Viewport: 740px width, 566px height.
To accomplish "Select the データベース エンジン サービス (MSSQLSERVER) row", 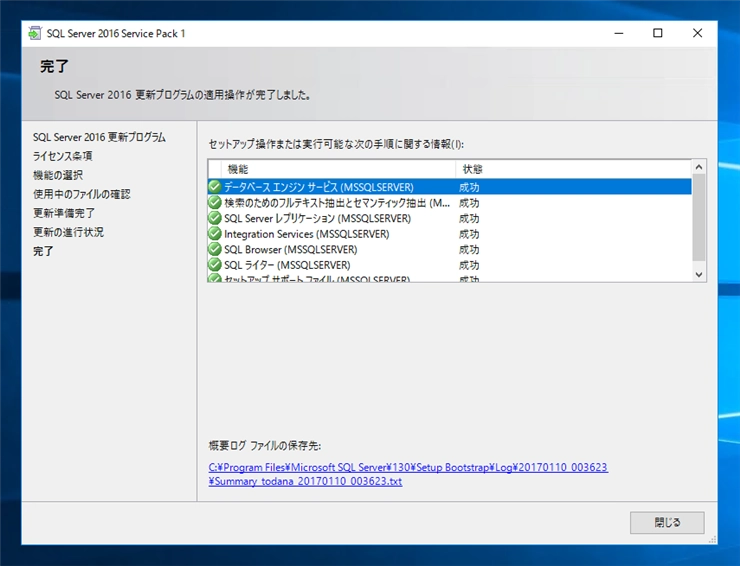I will coord(450,187).
